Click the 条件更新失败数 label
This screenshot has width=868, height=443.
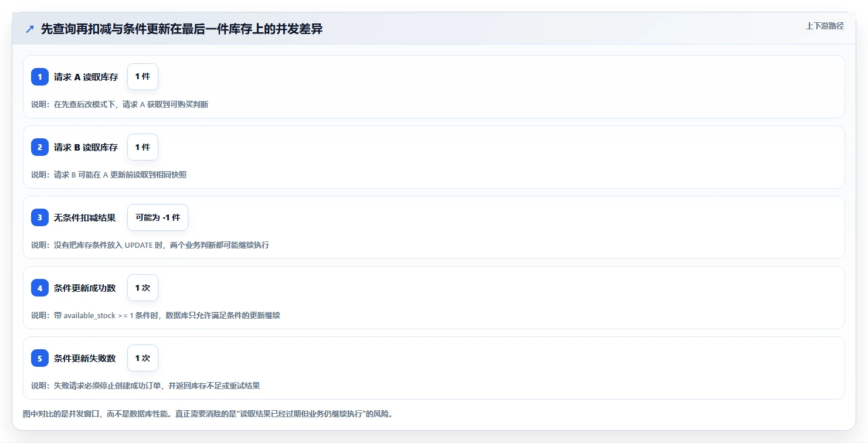85,358
